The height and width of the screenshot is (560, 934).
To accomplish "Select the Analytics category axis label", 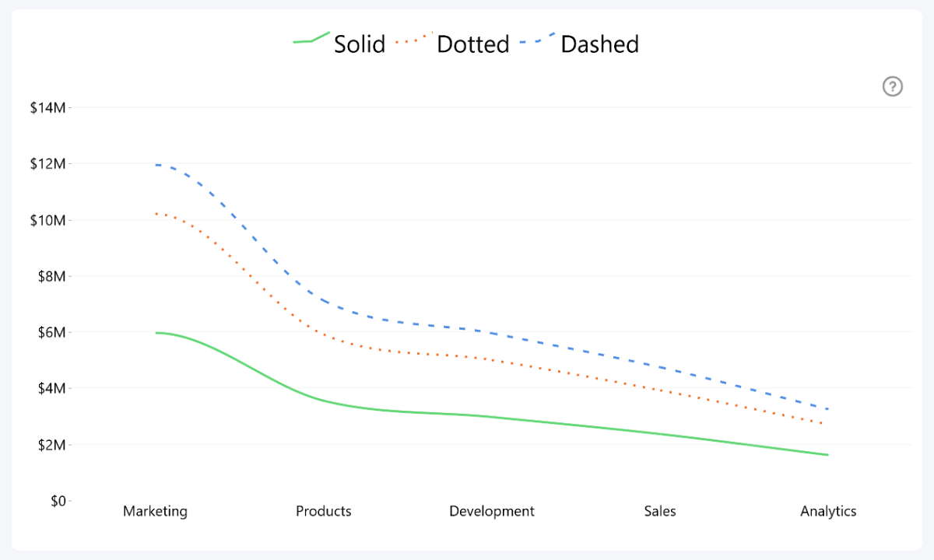I will click(x=828, y=511).
